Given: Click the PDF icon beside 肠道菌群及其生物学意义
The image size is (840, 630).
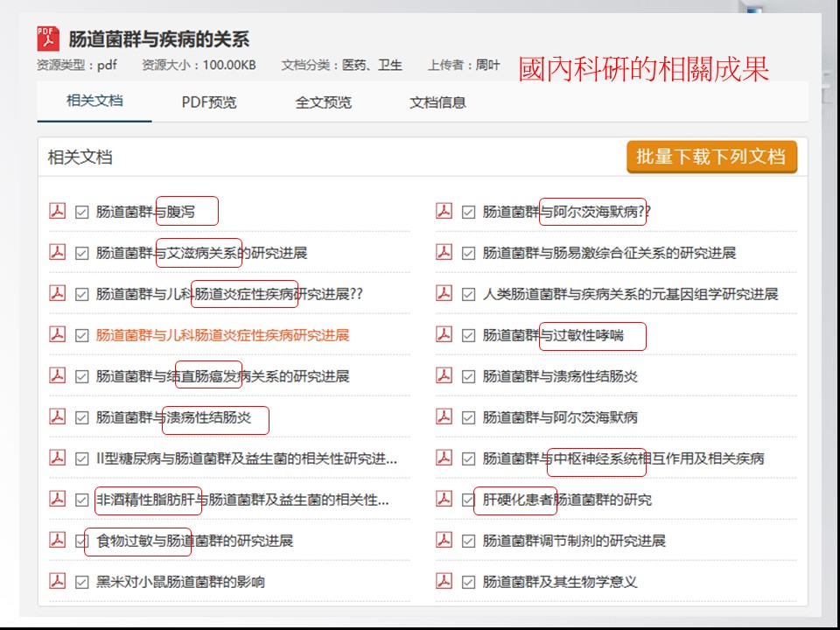Looking at the screenshot, I should (444, 581).
